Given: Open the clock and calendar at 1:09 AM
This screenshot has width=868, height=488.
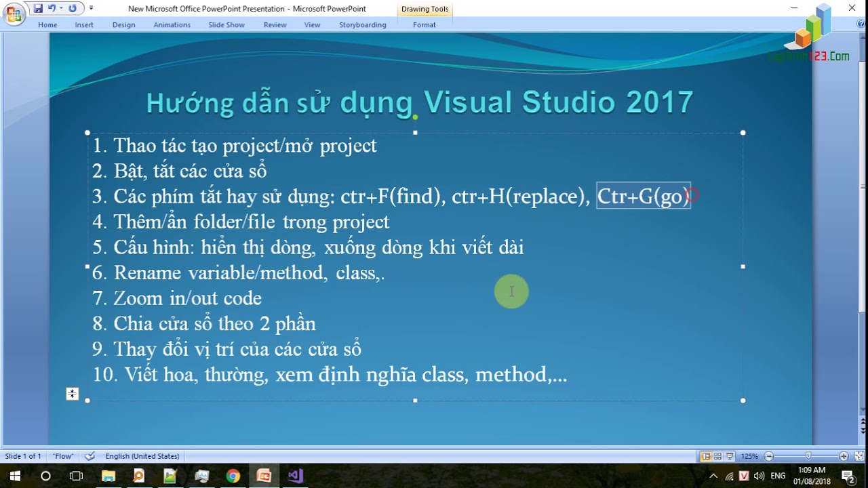Looking at the screenshot, I should click(x=812, y=476).
